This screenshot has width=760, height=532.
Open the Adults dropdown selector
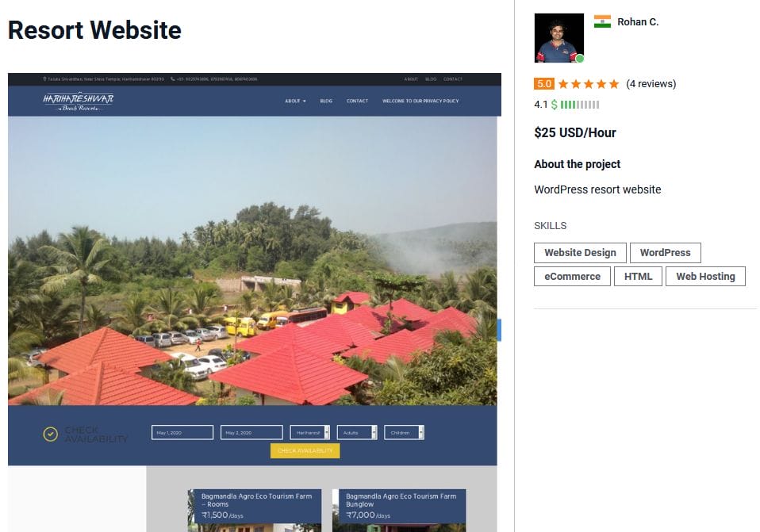click(x=357, y=433)
